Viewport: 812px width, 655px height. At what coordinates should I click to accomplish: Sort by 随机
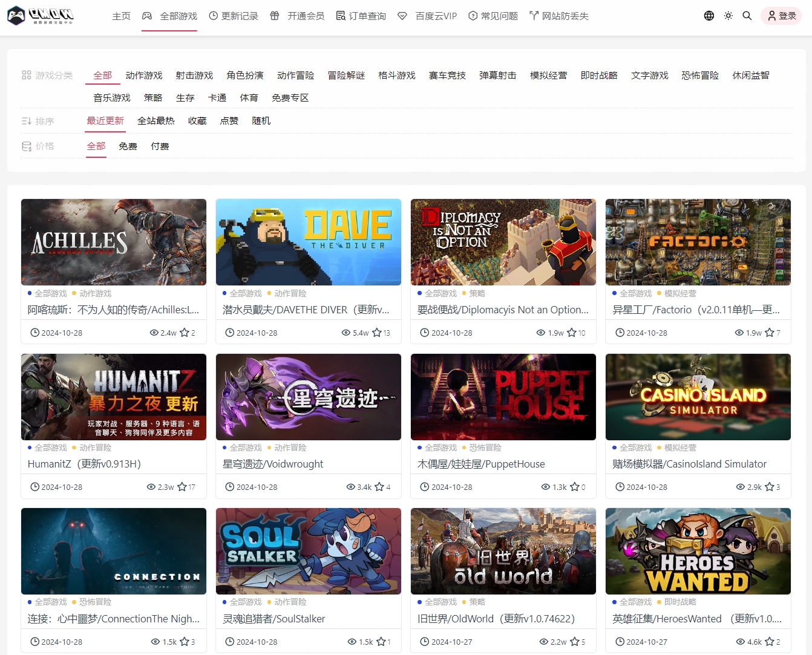[x=261, y=120]
